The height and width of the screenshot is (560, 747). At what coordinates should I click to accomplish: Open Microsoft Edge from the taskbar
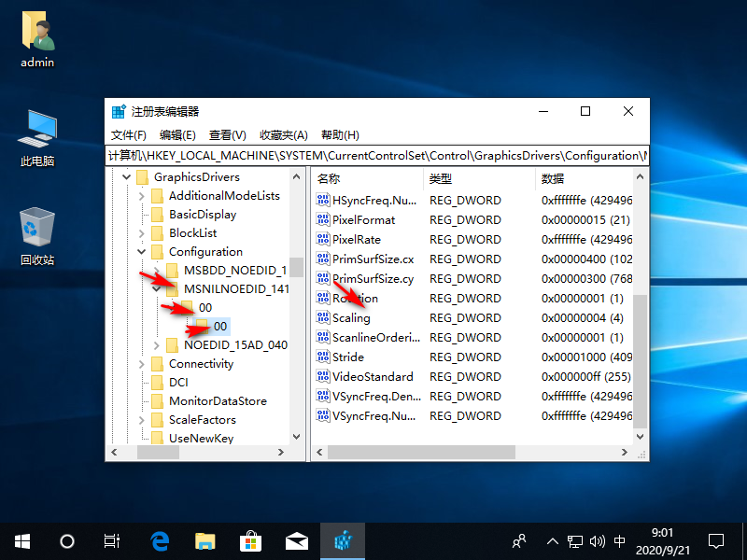point(160,540)
